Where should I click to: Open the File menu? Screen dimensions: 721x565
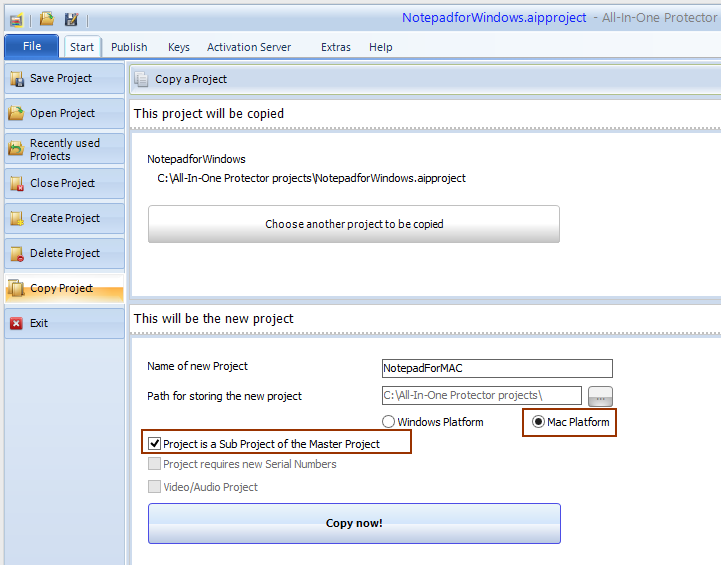click(x=32, y=46)
